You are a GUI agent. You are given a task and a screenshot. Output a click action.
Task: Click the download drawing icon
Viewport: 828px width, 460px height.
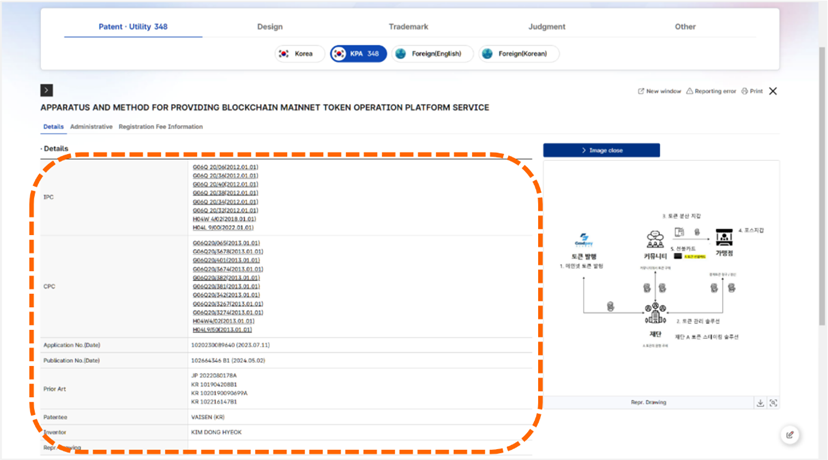pos(760,403)
